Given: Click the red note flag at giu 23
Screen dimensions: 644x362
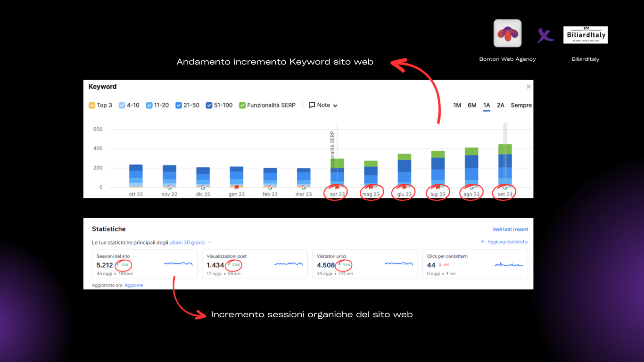Looking at the screenshot, I should [404, 187].
